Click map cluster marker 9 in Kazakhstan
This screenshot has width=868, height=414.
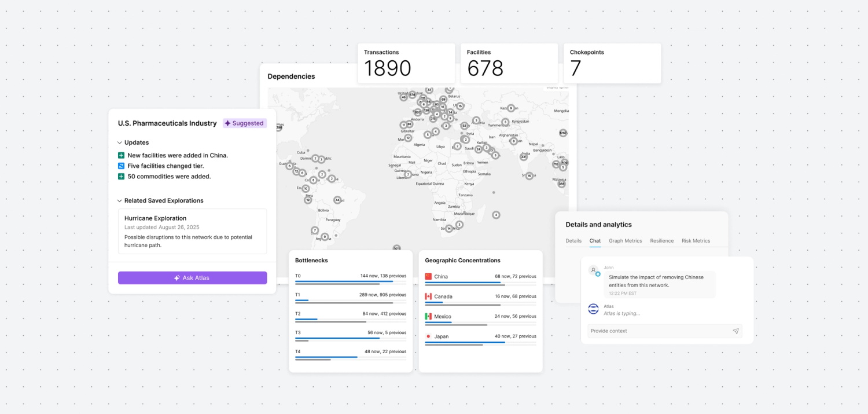coord(510,108)
